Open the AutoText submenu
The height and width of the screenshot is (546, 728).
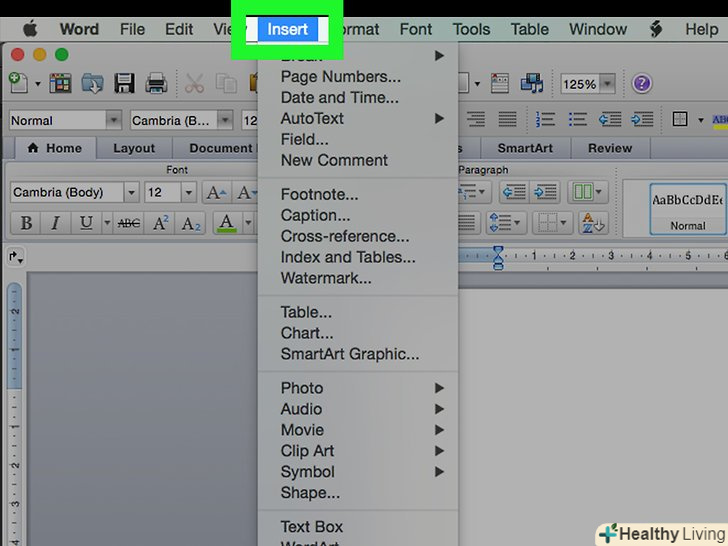tap(358, 118)
